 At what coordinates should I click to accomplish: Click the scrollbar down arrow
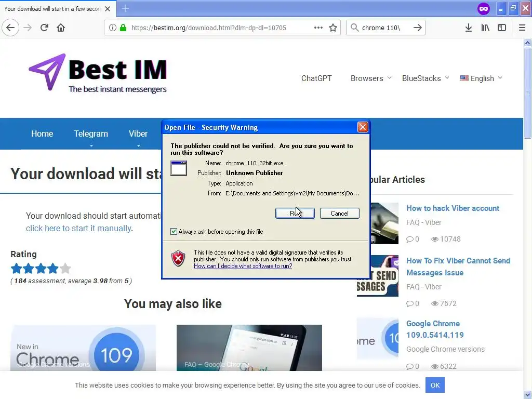point(527,395)
